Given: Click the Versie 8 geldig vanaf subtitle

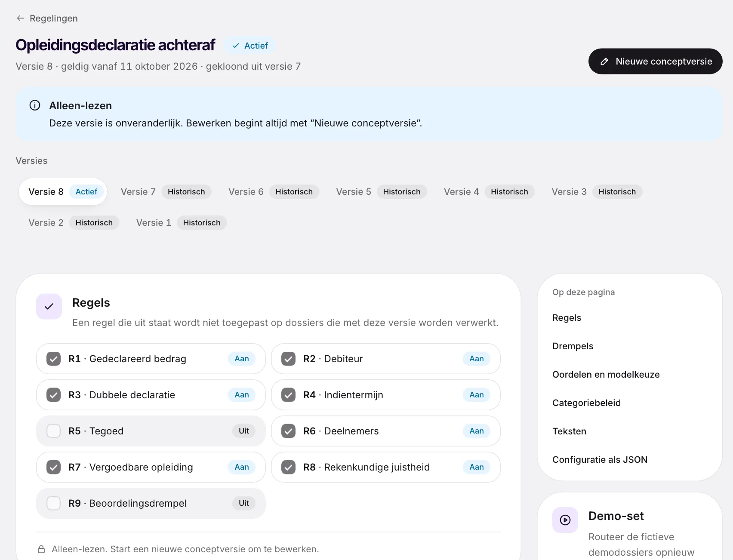Looking at the screenshot, I should tap(158, 66).
